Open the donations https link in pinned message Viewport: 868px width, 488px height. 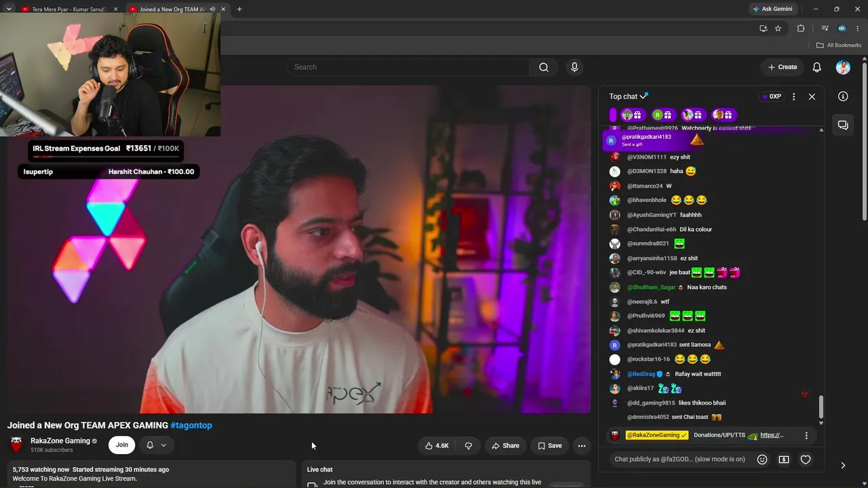click(x=772, y=435)
